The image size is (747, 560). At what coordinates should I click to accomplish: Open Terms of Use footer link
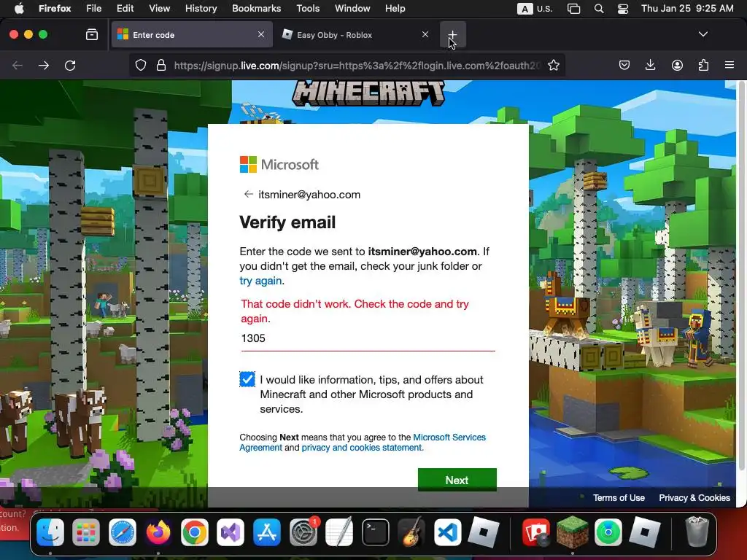(x=619, y=497)
